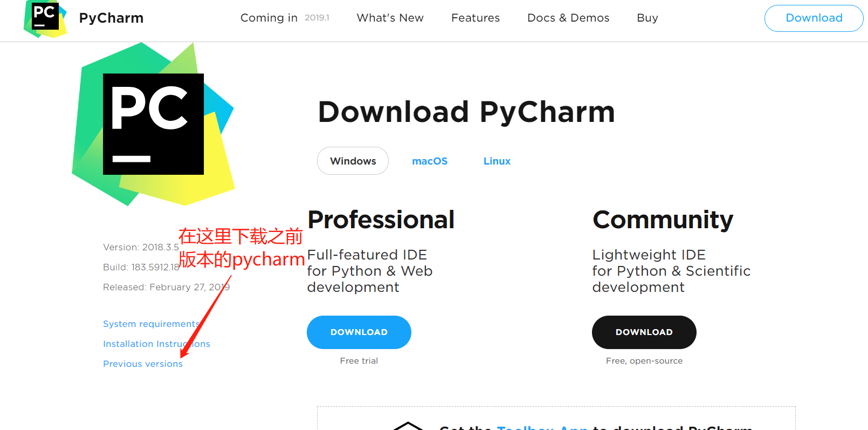The image size is (868, 430).
Task: Open the Features menu item
Action: (x=475, y=18)
